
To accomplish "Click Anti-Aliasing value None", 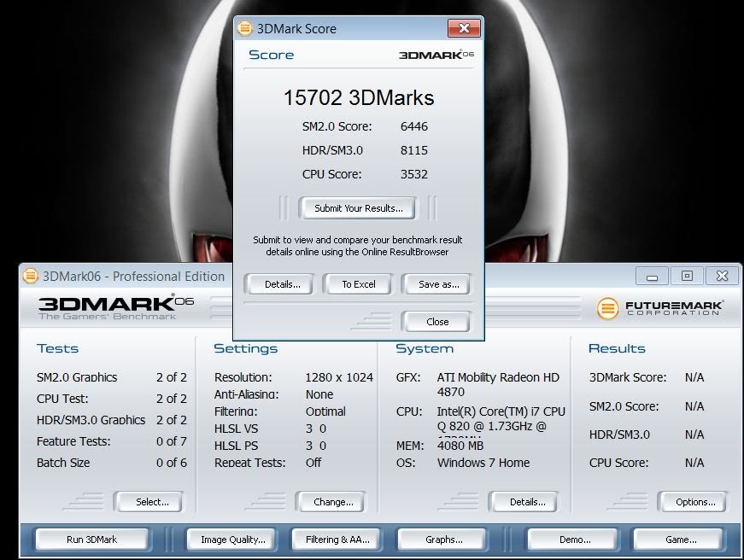I will click(319, 394).
